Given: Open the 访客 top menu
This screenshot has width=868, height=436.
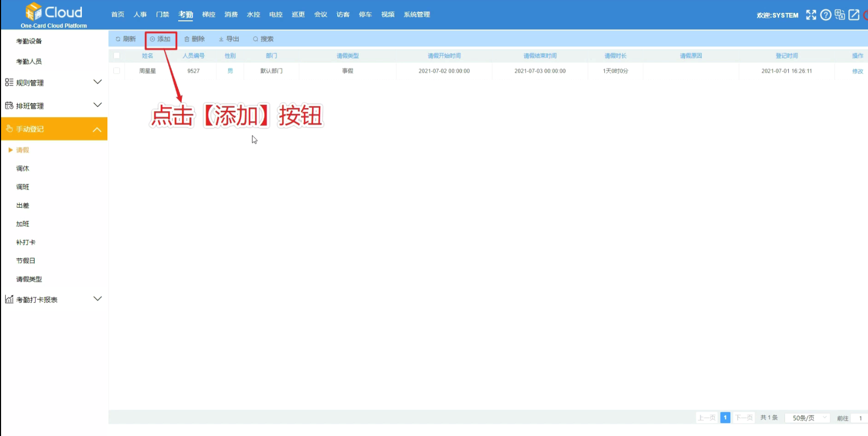Looking at the screenshot, I should [343, 14].
